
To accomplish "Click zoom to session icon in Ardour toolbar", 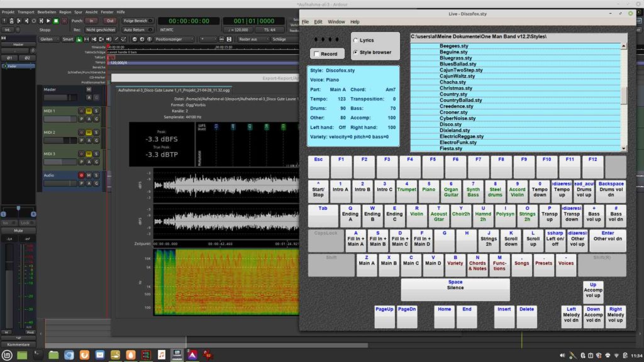I will point(149,40).
